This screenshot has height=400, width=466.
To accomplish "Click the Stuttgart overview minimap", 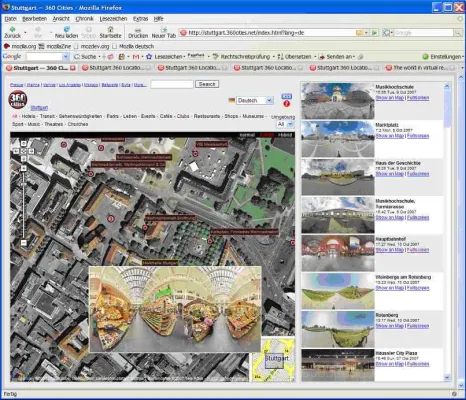I will pyautogui.click(x=273, y=359).
